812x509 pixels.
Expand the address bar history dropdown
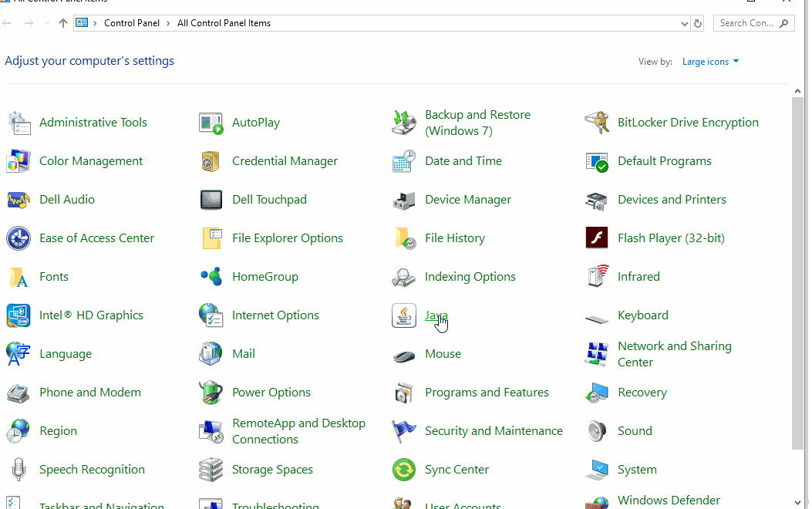coord(684,24)
